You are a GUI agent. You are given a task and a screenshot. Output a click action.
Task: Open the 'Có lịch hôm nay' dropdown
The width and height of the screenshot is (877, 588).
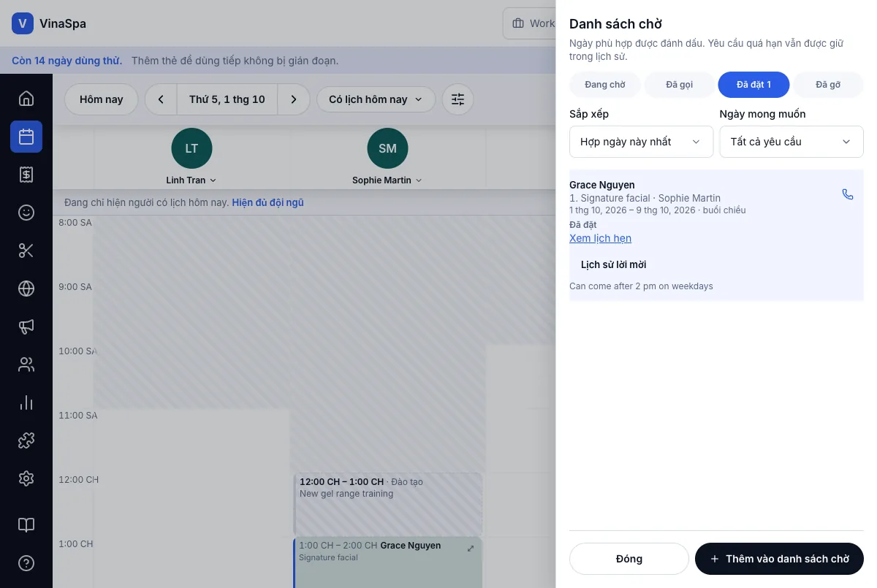tap(376, 99)
